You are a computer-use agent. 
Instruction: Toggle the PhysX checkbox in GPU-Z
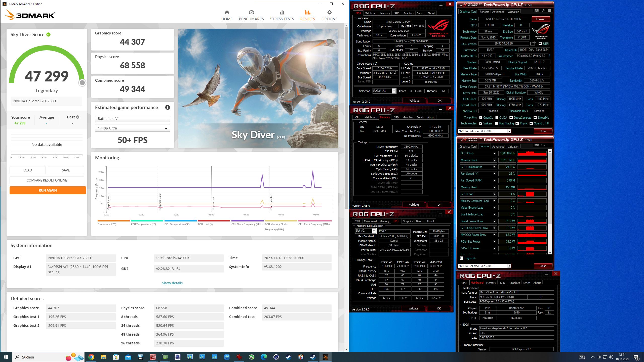pyautogui.click(x=517, y=123)
